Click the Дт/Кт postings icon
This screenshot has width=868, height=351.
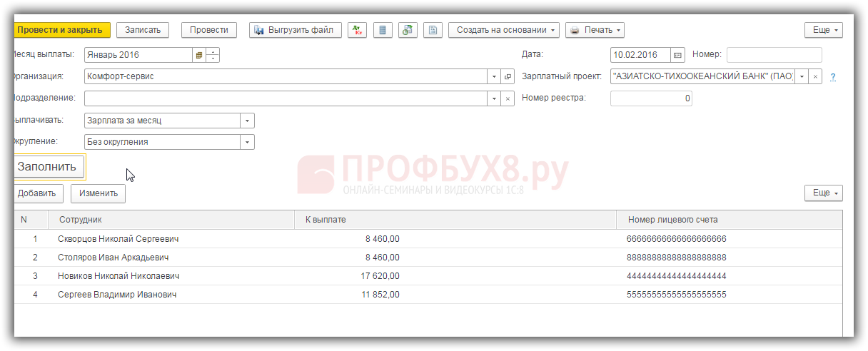(357, 30)
